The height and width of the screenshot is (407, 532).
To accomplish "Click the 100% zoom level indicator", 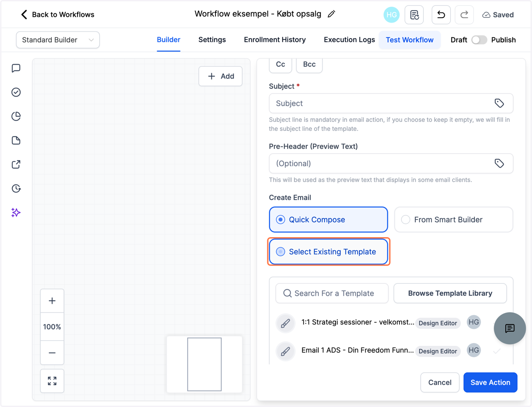I will (x=52, y=327).
